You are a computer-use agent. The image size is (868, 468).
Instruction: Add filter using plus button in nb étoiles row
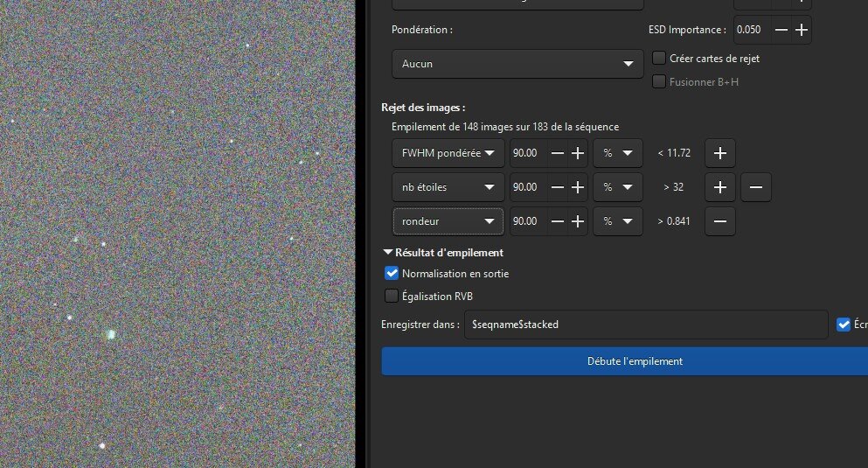click(719, 188)
